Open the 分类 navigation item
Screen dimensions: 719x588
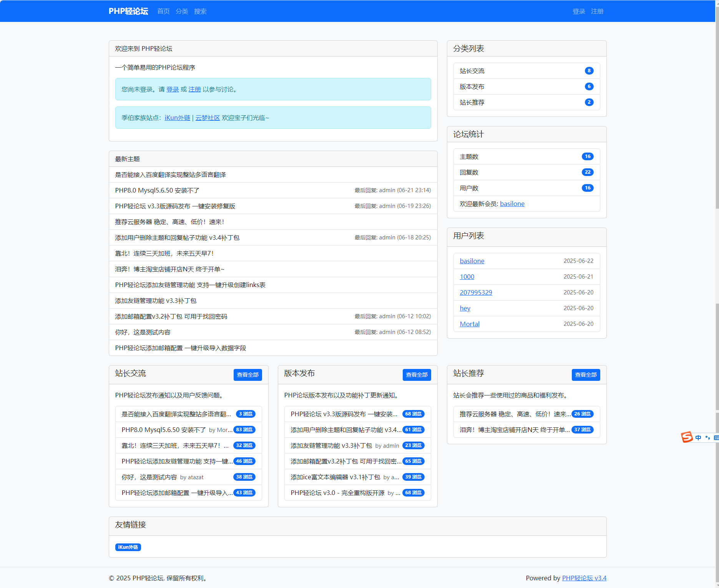point(182,11)
